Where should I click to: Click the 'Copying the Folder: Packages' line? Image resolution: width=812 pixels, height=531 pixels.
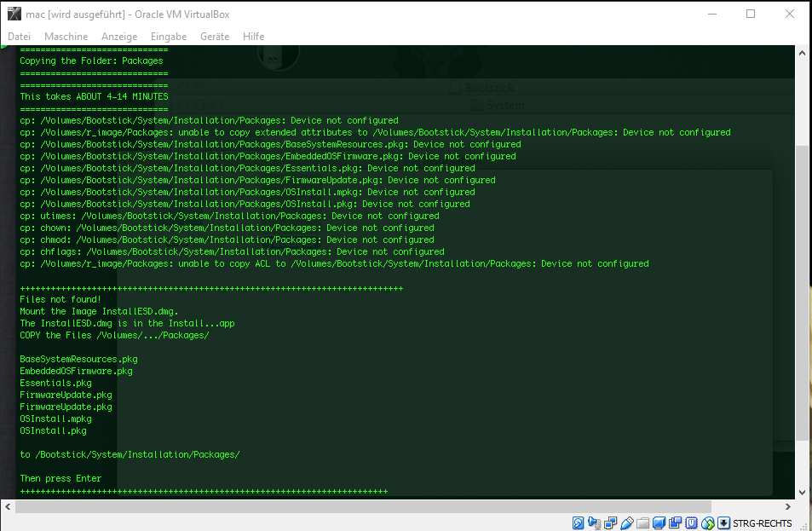(91, 61)
